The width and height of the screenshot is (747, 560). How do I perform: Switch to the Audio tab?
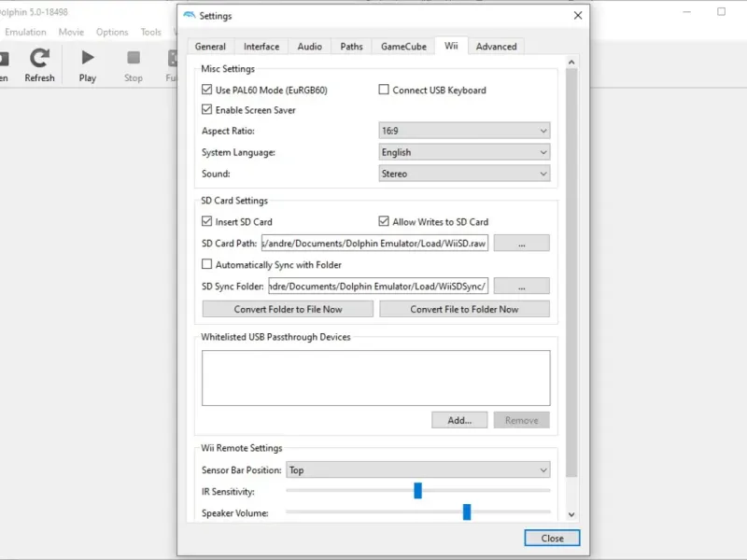click(x=310, y=46)
